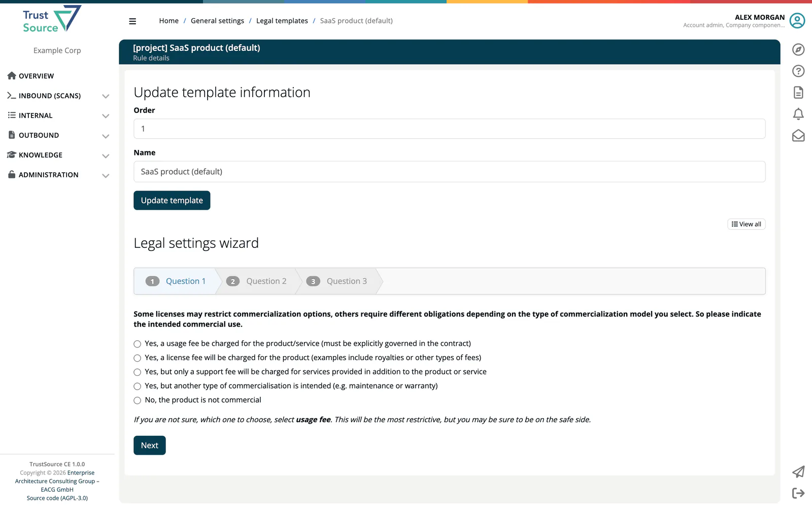The image size is (812, 508).
Task: Expand the Administration menu chevron
Action: pyautogui.click(x=106, y=176)
